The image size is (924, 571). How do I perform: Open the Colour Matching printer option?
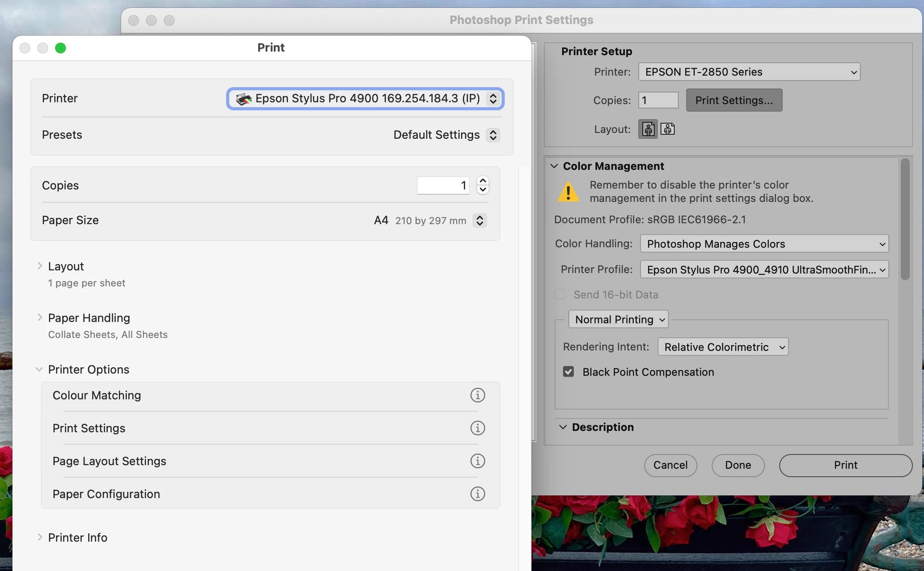coord(97,395)
